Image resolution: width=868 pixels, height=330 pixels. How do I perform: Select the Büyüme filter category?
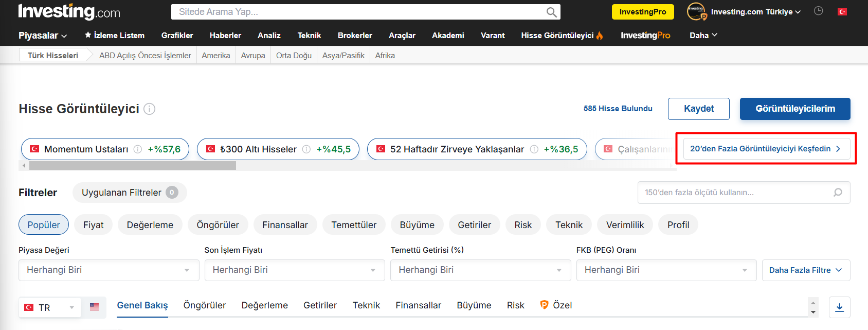click(x=417, y=225)
